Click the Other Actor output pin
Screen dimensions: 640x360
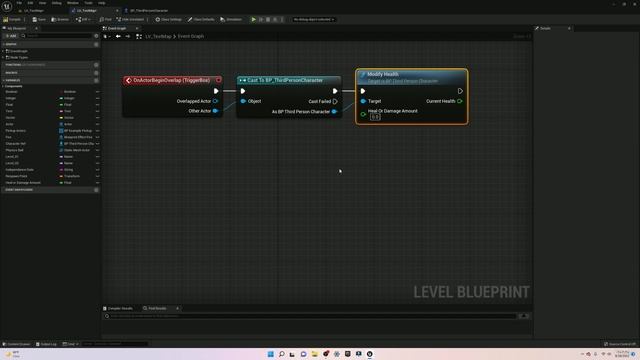(x=215, y=111)
